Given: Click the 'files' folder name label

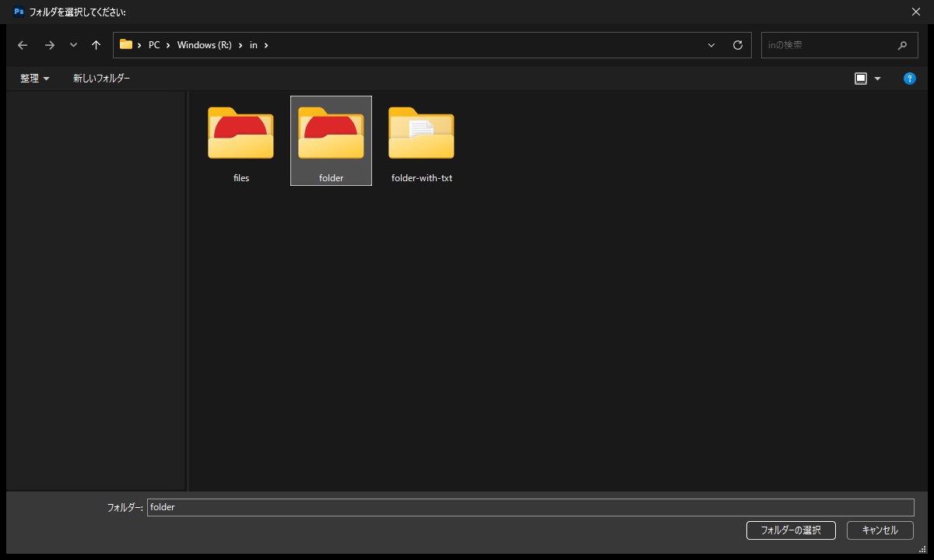Looking at the screenshot, I should [241, 178].
